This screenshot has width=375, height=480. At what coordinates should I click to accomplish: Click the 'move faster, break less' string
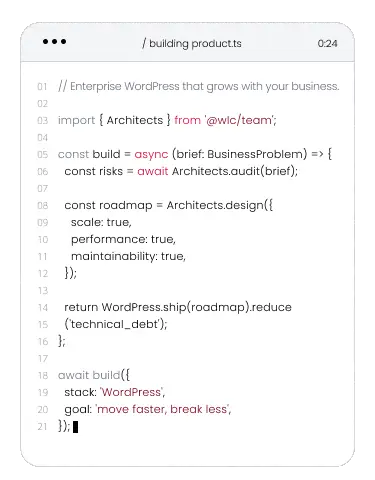coord(162,409)
